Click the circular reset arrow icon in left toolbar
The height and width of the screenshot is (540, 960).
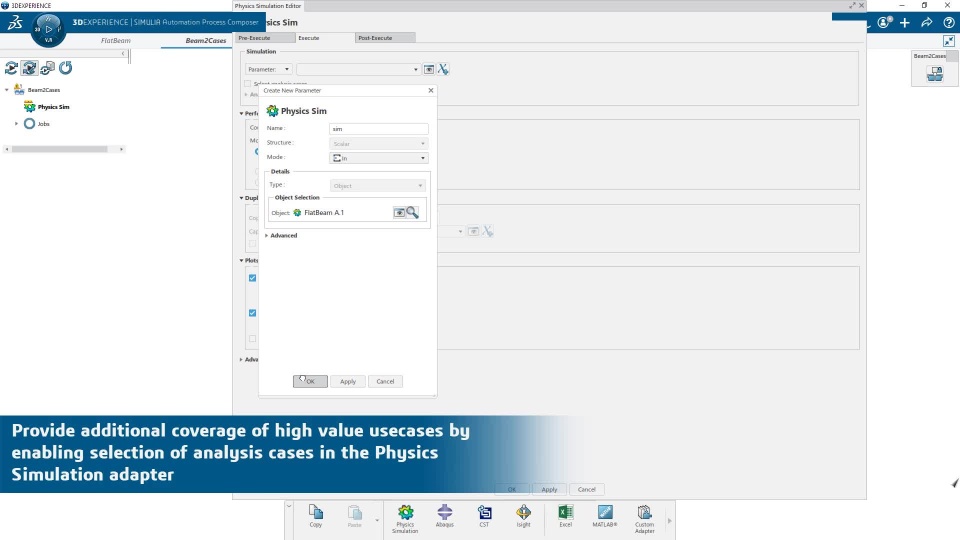coord(66,68)
